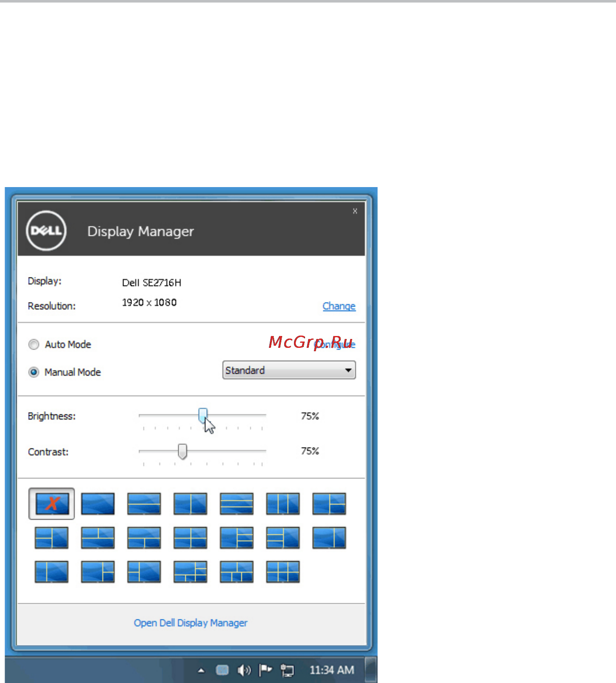Choose layout with two top and three bottom zones

point(237,572)
